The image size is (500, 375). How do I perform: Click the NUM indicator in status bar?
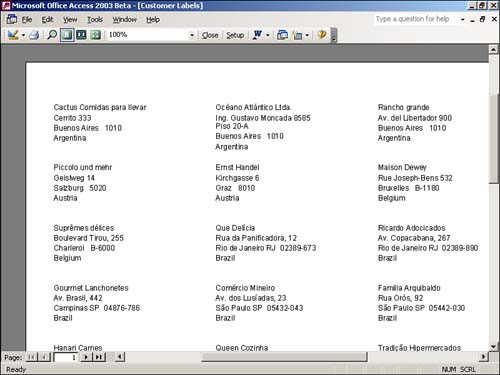coord(449,369)
